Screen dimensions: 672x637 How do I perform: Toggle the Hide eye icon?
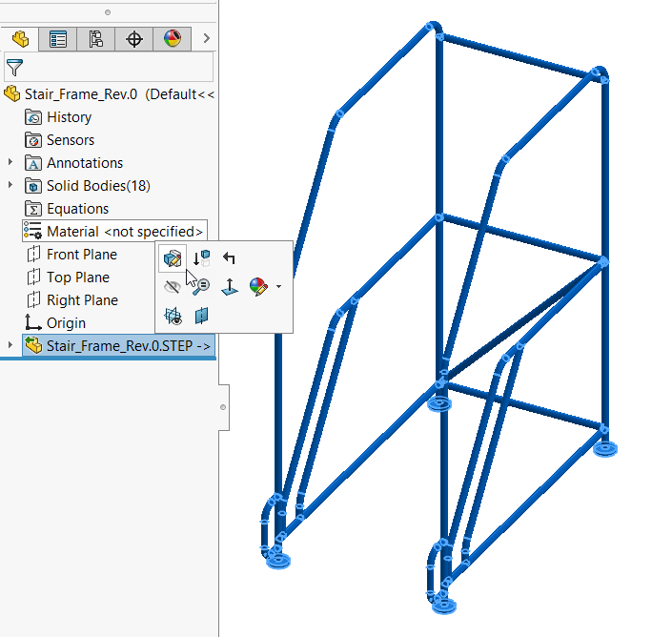[173, 286]
